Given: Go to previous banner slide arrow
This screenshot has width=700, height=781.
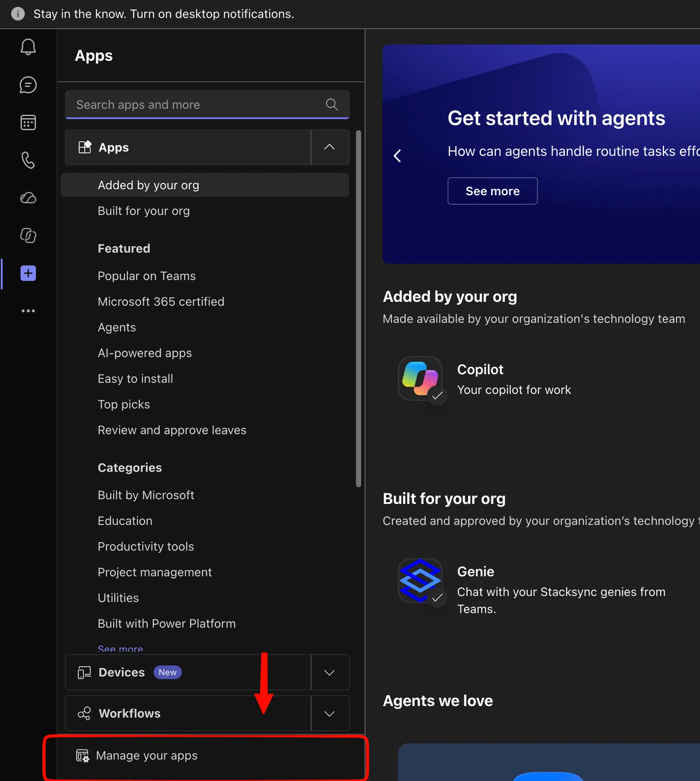Looking at the screenshot, I should click(397, 156).
